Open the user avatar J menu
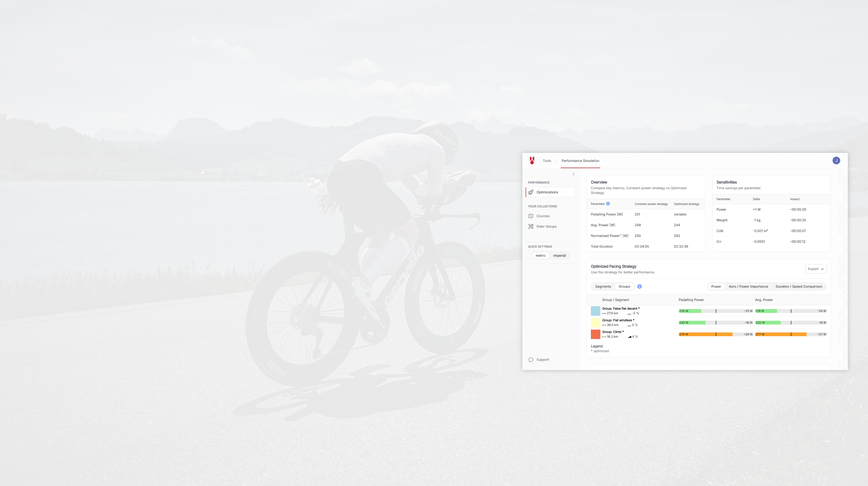The height and width of the screenshot is (486, 868). [x=836, y=160]
